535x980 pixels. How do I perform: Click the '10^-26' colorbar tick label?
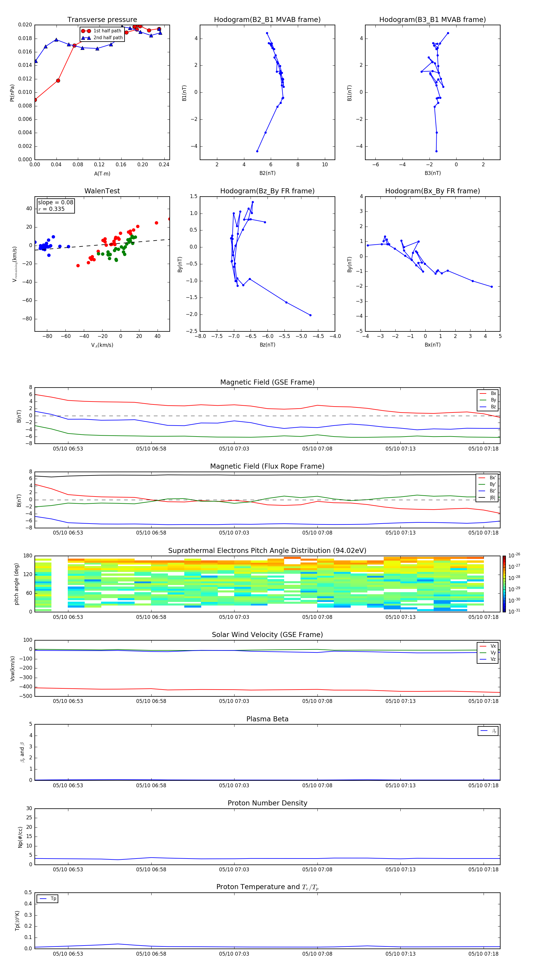[x=514, y=555]
